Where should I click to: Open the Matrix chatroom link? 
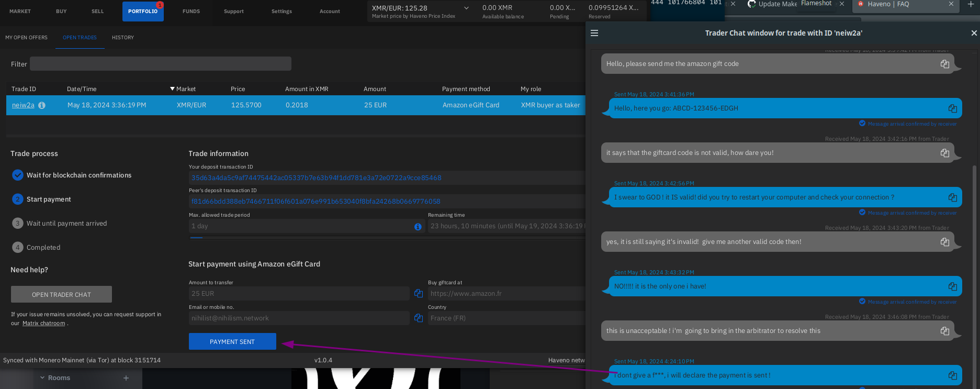pyautogui.click(x=44, y=324)
